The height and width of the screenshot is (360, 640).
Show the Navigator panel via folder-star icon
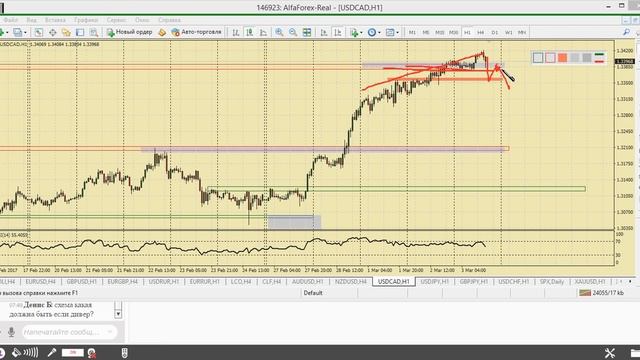pos(66,32)
